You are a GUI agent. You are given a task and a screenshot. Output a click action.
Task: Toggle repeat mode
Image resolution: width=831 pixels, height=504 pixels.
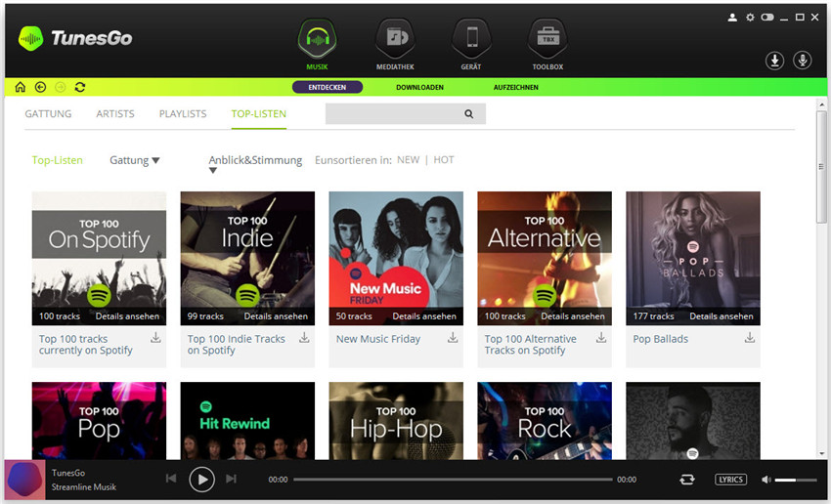pyautogui.click(x=687, y=480)
